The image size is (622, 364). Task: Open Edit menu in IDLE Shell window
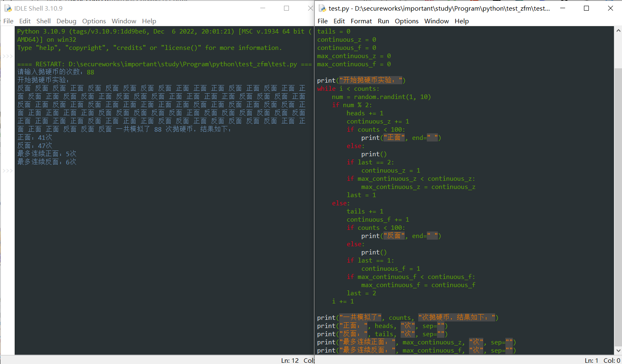(25, 21)
